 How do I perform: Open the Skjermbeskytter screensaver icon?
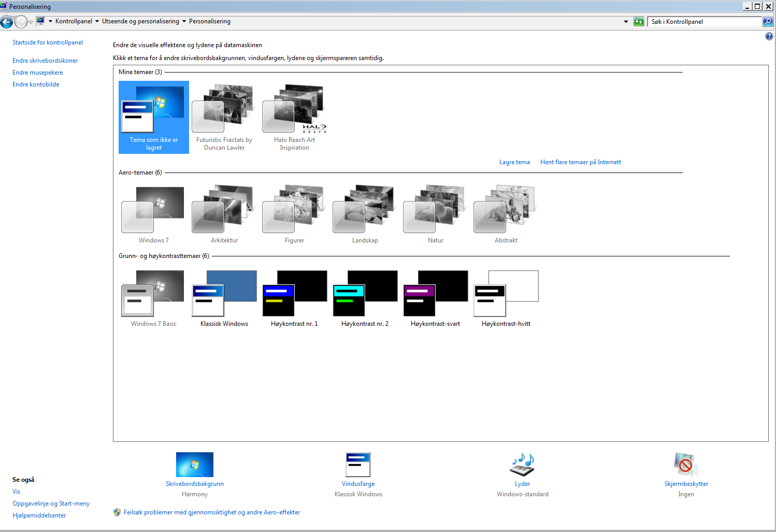pyautogui.click(x=686, y=465)
